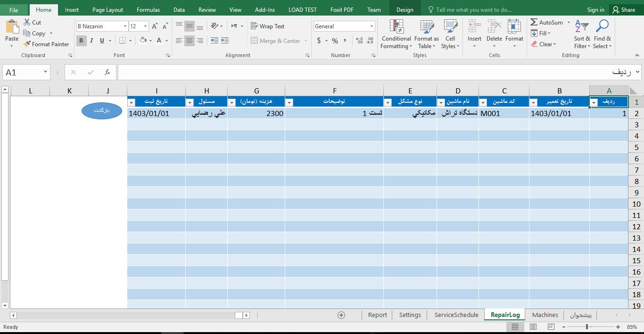The height and width of the screenshot is (334, 644).
Task: Open the font color picker arrow
Action: (166, 41)
